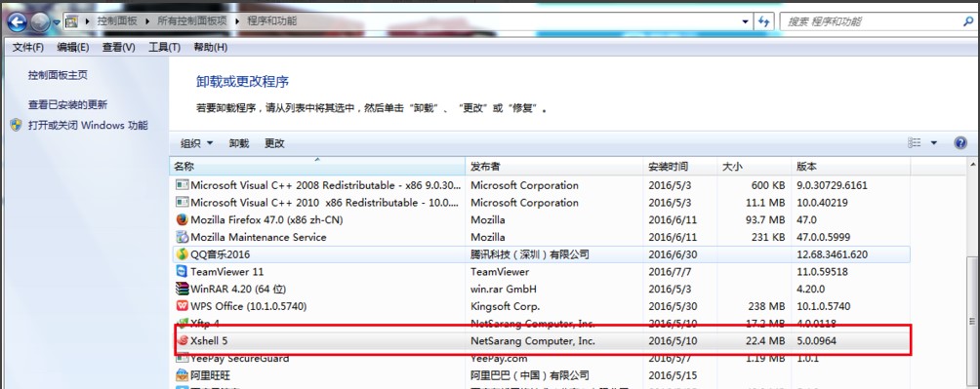Viewport: 980px width, 389px height.
Task: Select WPS Office (10.1.0.5740) entry name
Action: tap(249, 306)
